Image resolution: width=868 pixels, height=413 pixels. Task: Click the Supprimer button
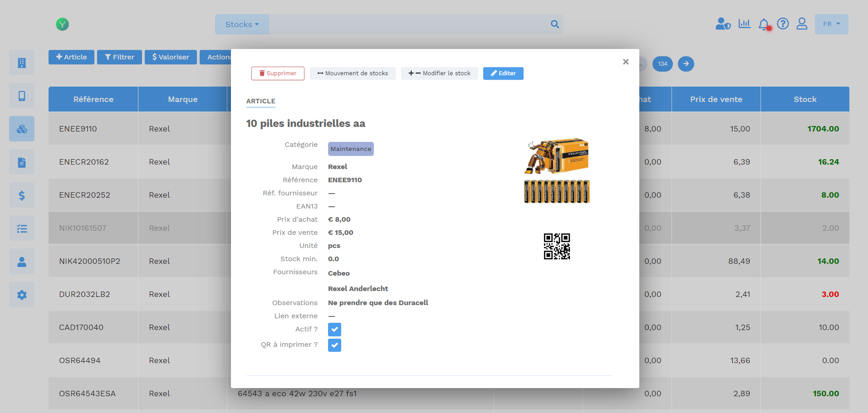(278, 73)
